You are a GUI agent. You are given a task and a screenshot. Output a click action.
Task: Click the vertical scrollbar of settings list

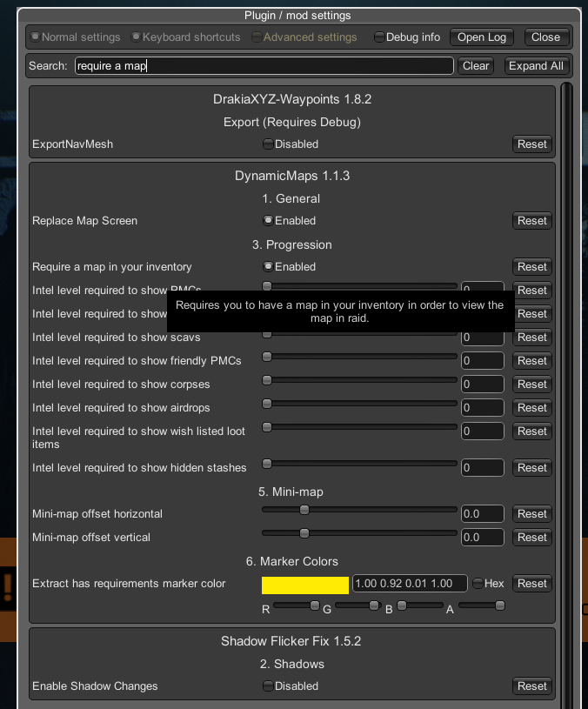[566, 396]
